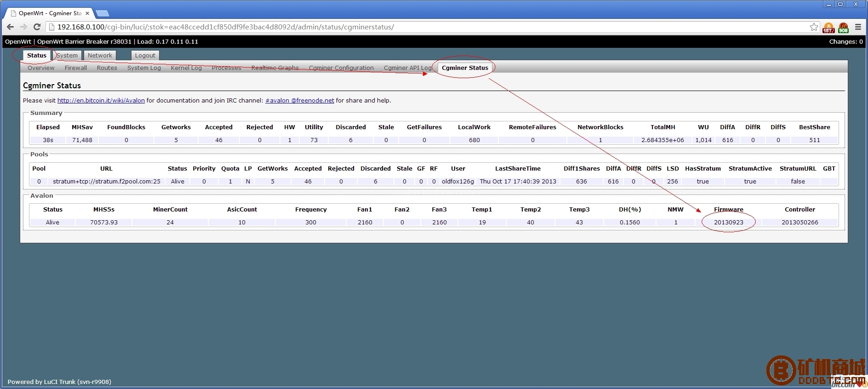Click the StratumURL value false
868x389 pixels.
tap(798, 181)
